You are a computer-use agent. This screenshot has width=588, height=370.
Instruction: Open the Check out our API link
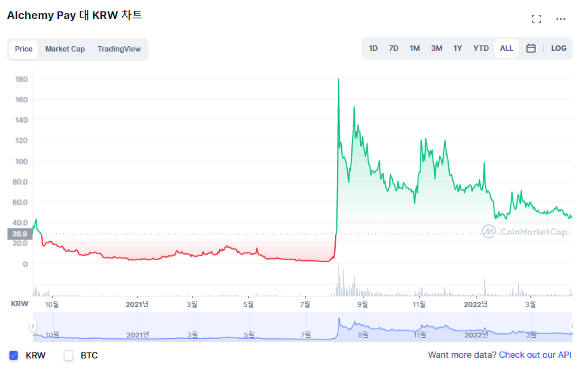535,355
